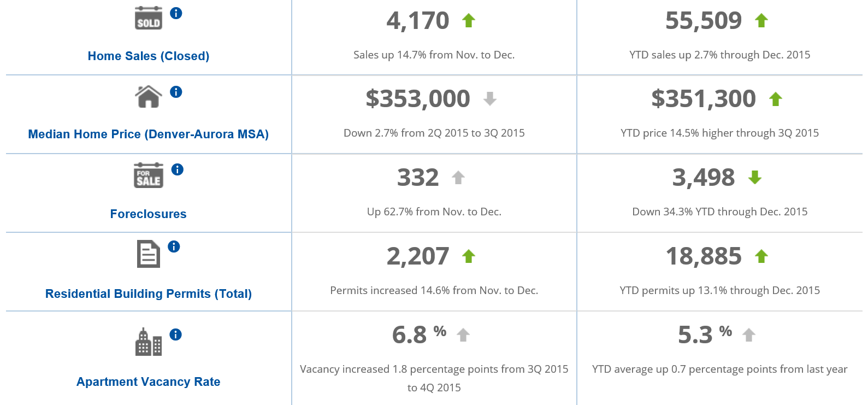Image resolution: width=868 pixels, height=405 pixels.
Task: Go to the Foreclosures link
Action: tap(149, 214)
